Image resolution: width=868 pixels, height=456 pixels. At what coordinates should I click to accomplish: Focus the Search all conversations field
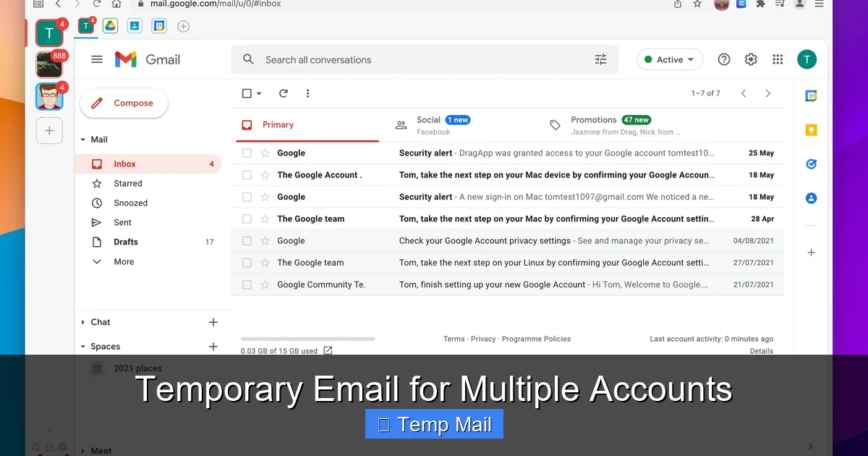[425, 59]
